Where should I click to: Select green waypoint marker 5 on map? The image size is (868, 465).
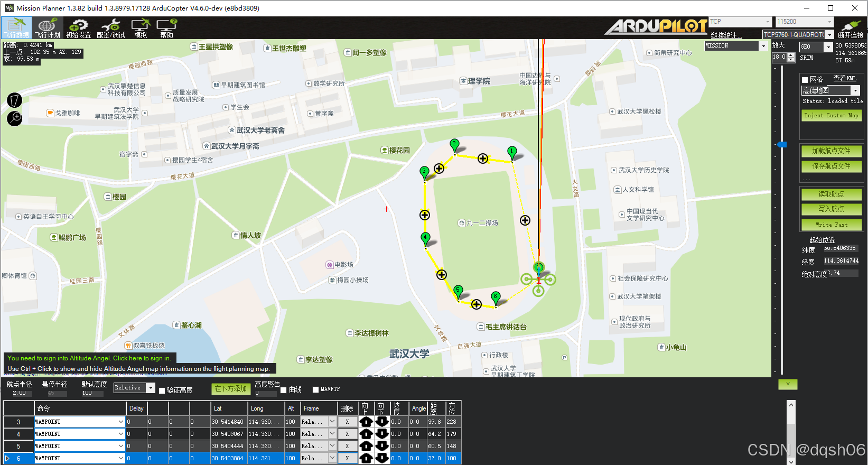pos(459,292)
